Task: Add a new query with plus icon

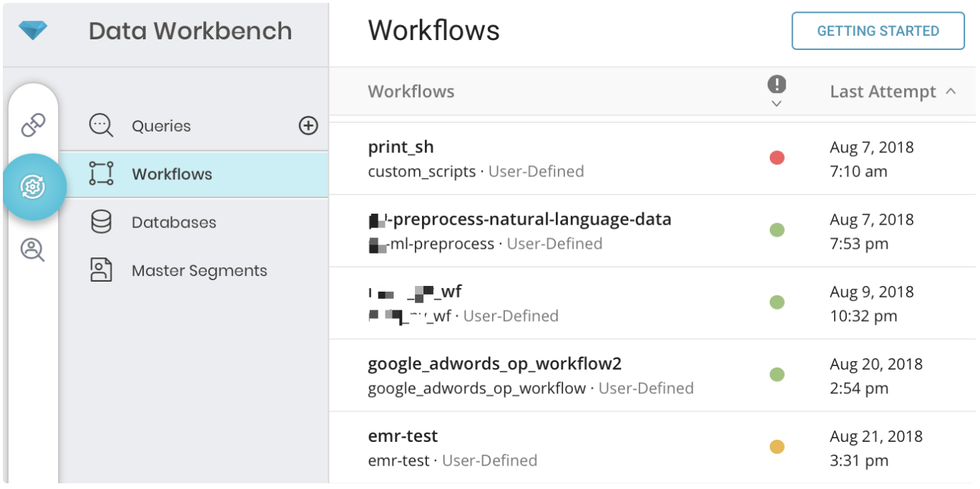Action: point(308,126)
